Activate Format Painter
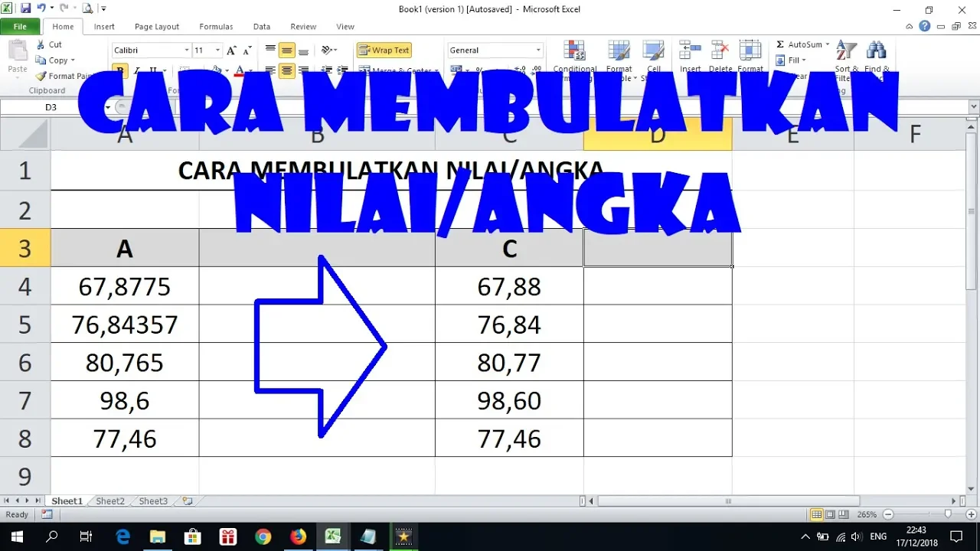Screen dimensions: 980x551 click(x=64, y=77)
